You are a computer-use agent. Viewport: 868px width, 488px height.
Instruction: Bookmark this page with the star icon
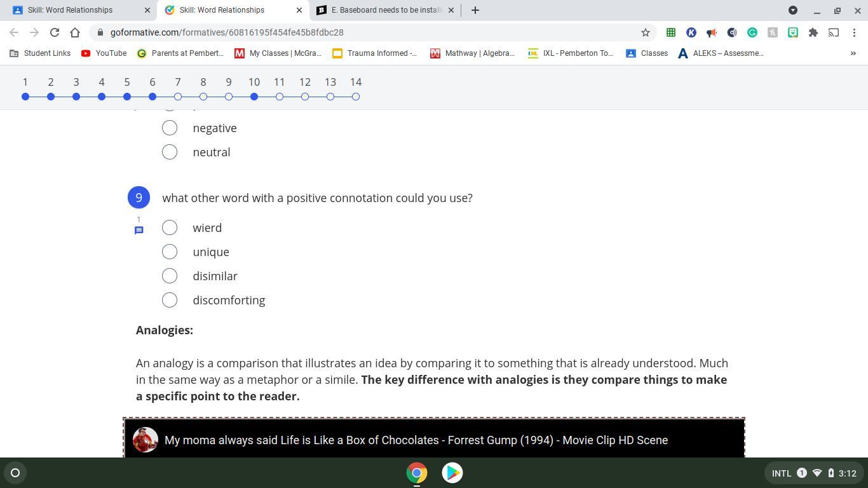point(646,32)
